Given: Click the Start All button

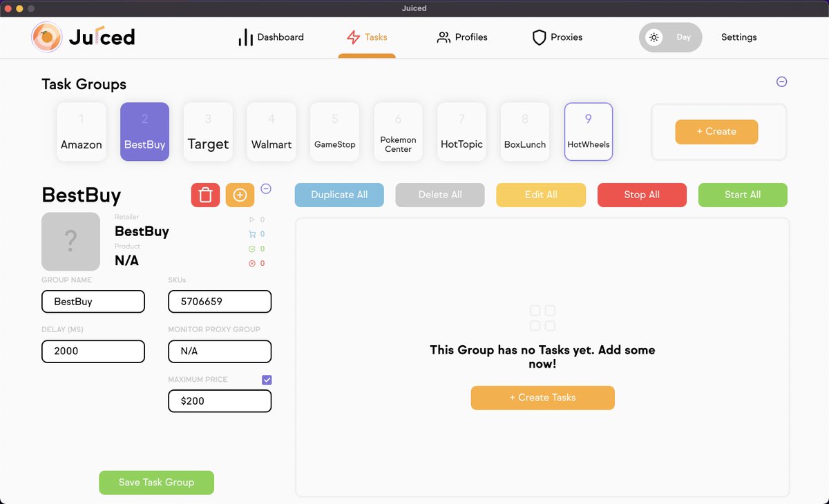Looking at the screenshot, I should point(743,195).
